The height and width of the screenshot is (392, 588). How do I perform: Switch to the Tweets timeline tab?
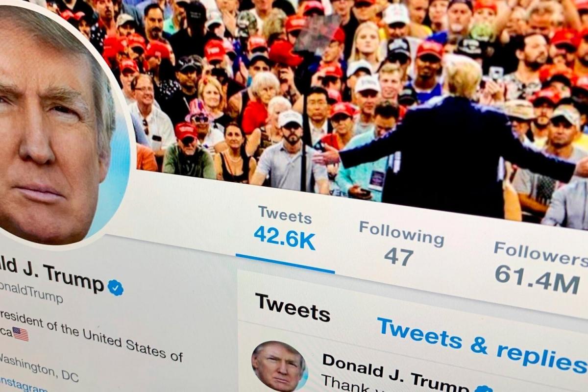pyautogui.click(x=293, y=307)
